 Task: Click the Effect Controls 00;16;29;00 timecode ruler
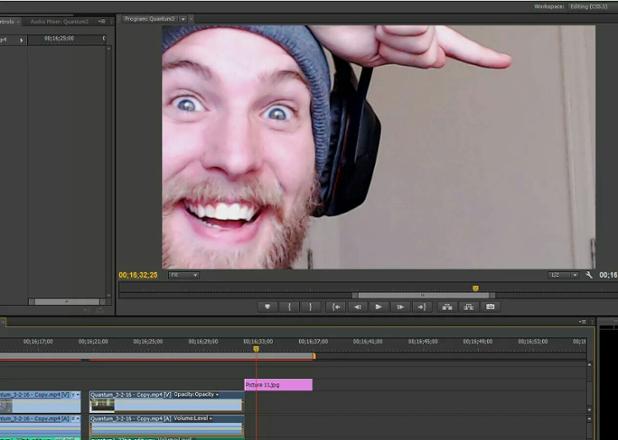coord(59,38)
